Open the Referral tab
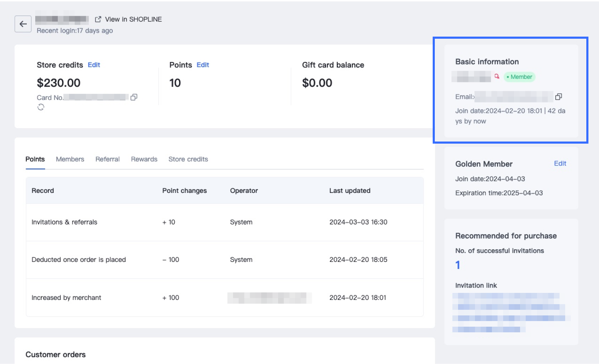 107,159
